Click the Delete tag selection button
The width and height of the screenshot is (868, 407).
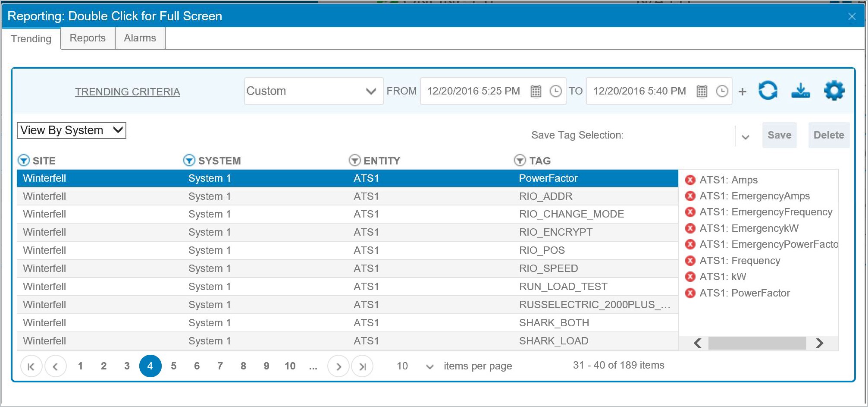pyautogui.click(x=829, y=135)
